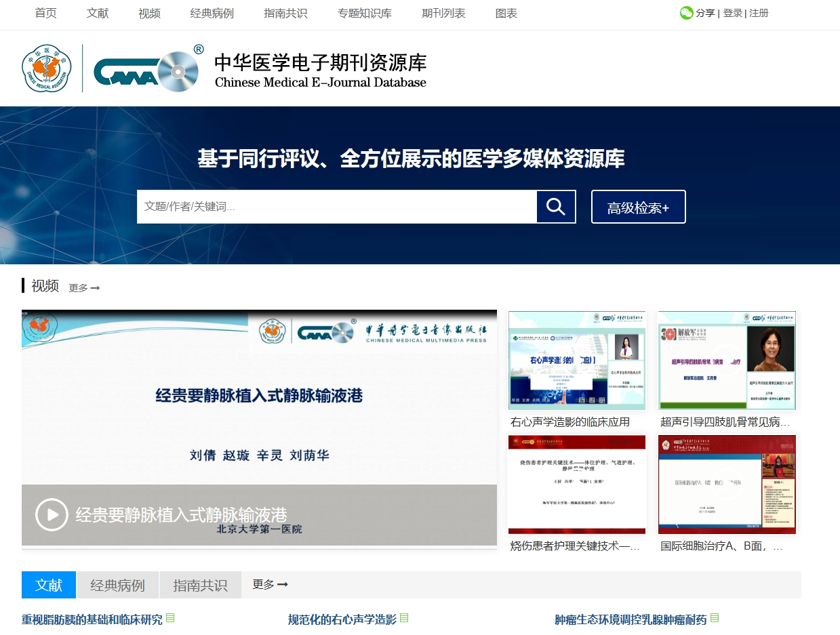This screenshot has width=840, height=635.
Task: Open the 右心声学造影的临床应用 video thumbnail
Action: pyautogui.click(x=577, y=361)
